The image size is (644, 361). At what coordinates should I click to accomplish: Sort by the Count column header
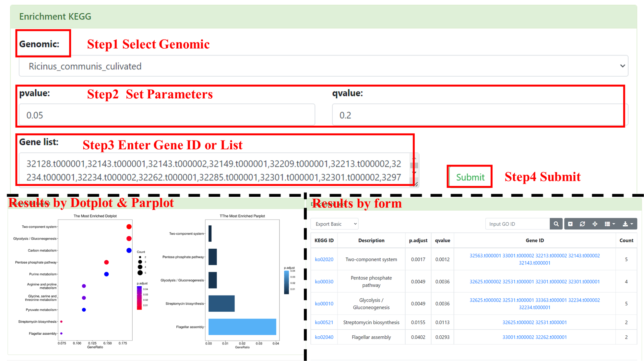[626, 241]
